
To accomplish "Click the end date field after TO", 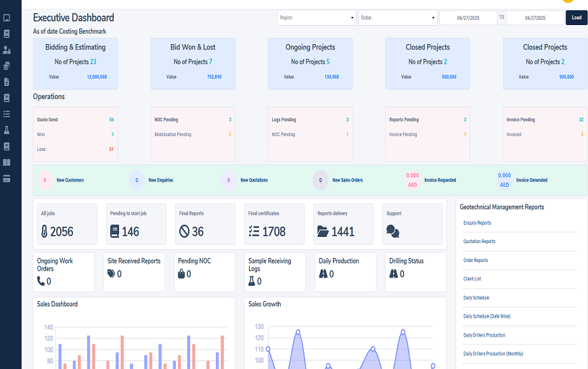I will pos(535,18).
